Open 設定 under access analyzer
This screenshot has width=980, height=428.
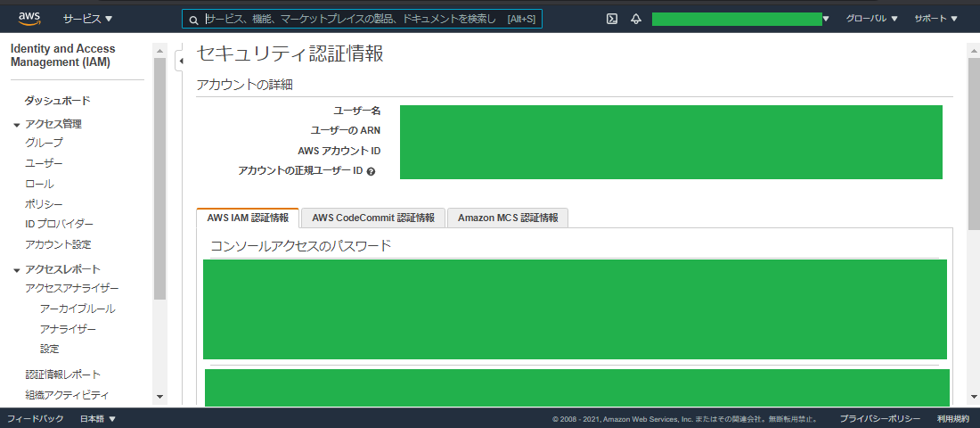click(49, 350)
